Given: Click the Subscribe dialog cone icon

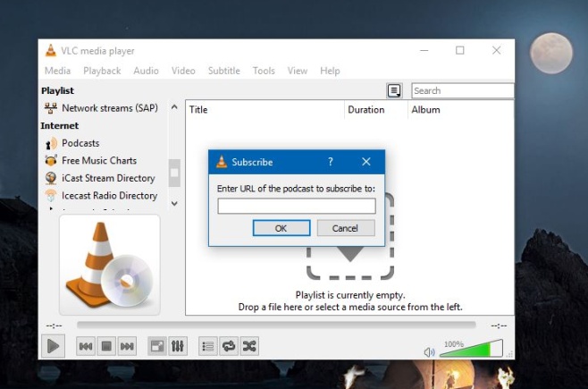Looking at the screenshot, I should click(222, 162).
